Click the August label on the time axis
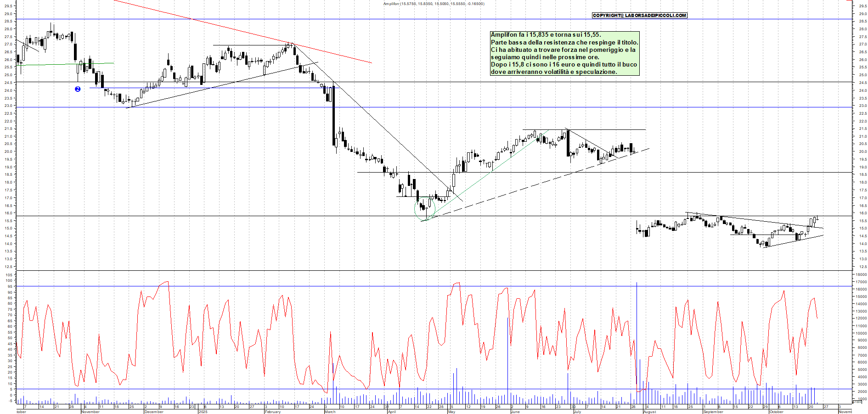 (649, 412)
